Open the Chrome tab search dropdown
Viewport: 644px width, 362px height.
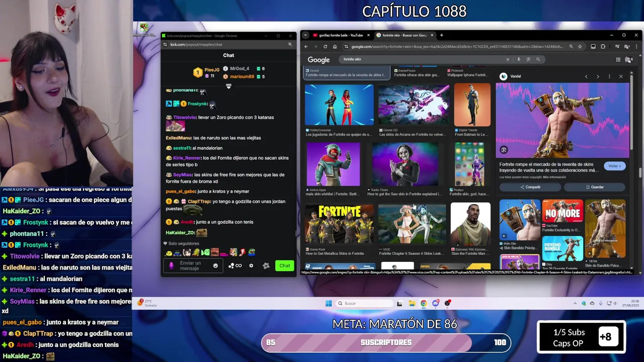pyautogui.click(x=305, y=35)
